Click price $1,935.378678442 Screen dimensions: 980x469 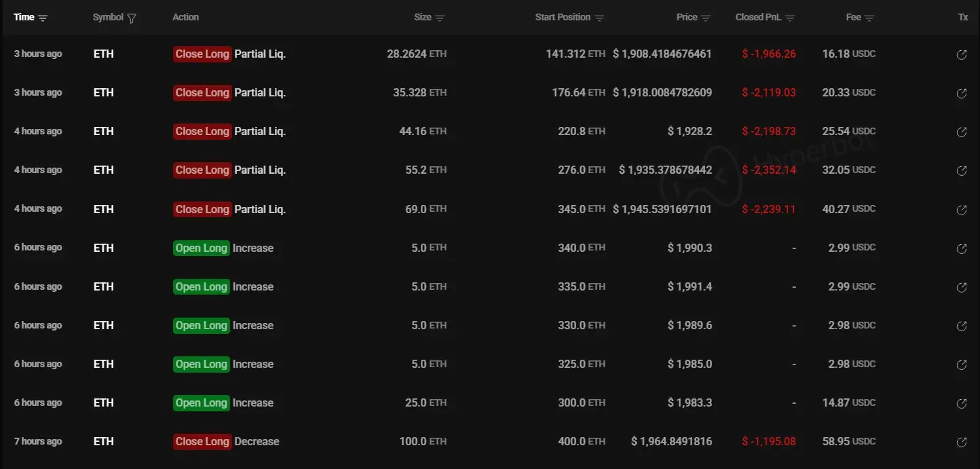pyautogui.click(x=665, y=170)
